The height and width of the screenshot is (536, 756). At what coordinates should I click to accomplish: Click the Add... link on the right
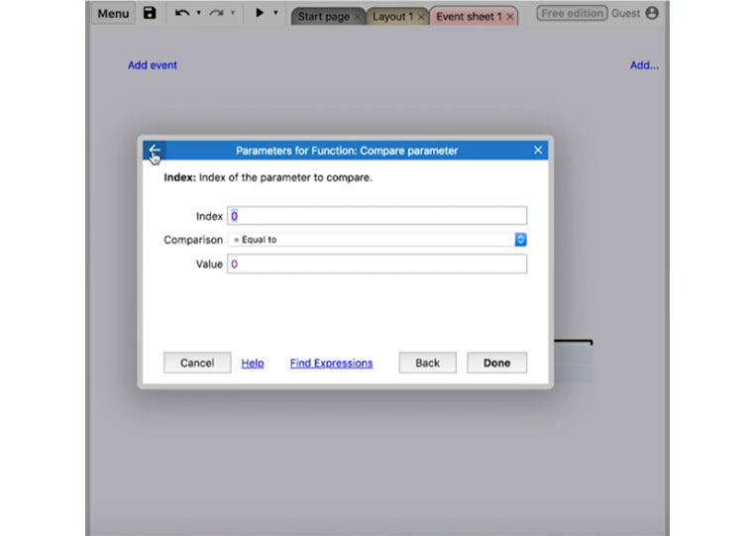644,65
